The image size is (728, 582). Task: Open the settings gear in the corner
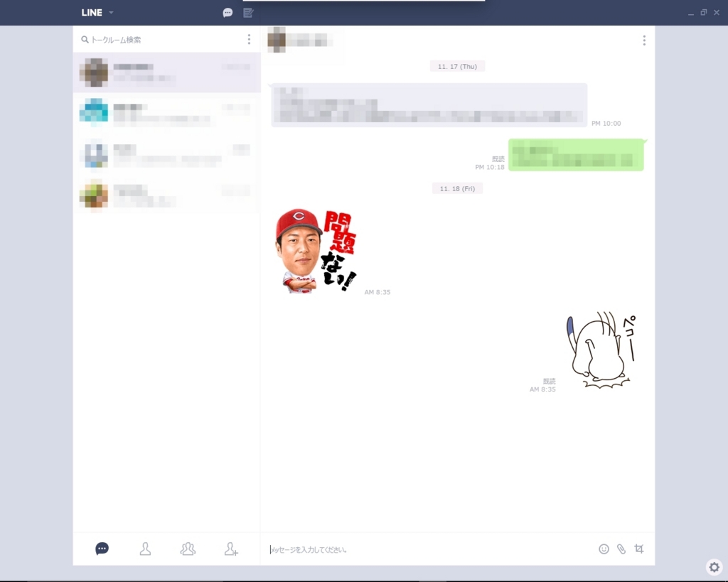714,567
